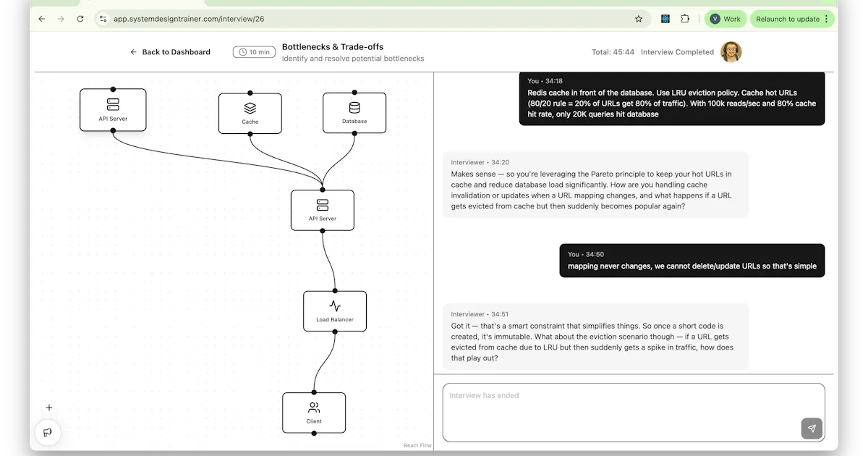The width and height of the screenshot is (868, 456).
Task: Click the Load Balancer bottom connection handle
Action: (x=335, y=332)
